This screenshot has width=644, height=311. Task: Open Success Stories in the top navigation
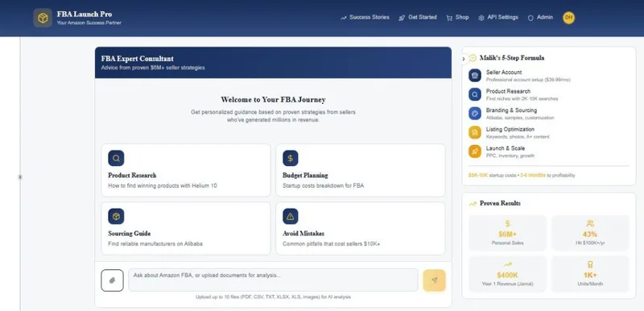coord(365,17)
